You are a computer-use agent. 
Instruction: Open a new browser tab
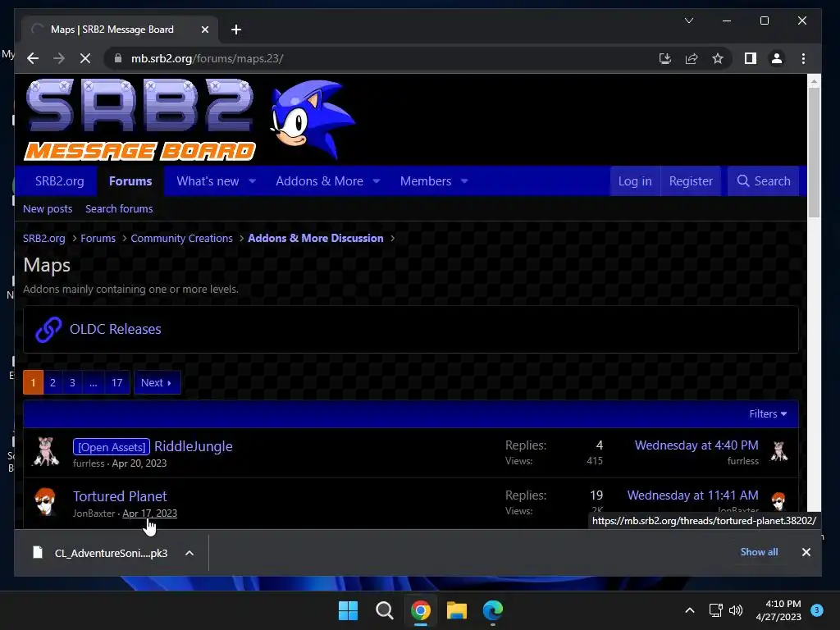236,30
